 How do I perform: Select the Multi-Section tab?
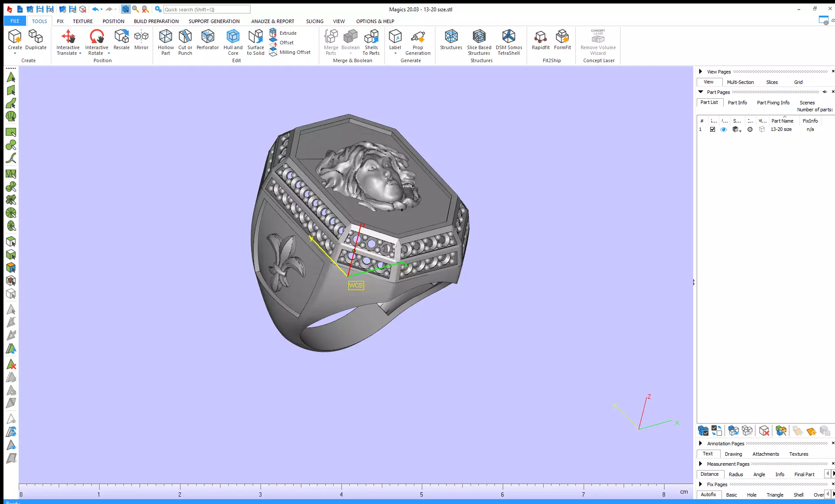(740, 82)
